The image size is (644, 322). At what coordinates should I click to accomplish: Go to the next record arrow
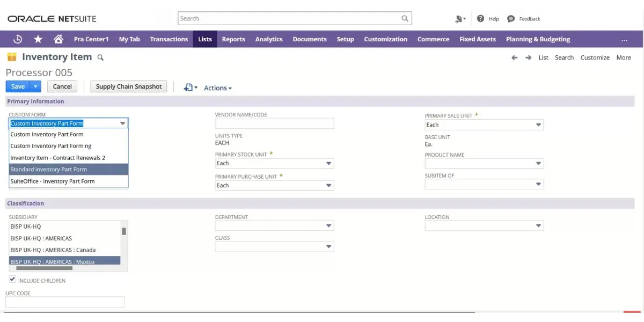tap(529, 57)
